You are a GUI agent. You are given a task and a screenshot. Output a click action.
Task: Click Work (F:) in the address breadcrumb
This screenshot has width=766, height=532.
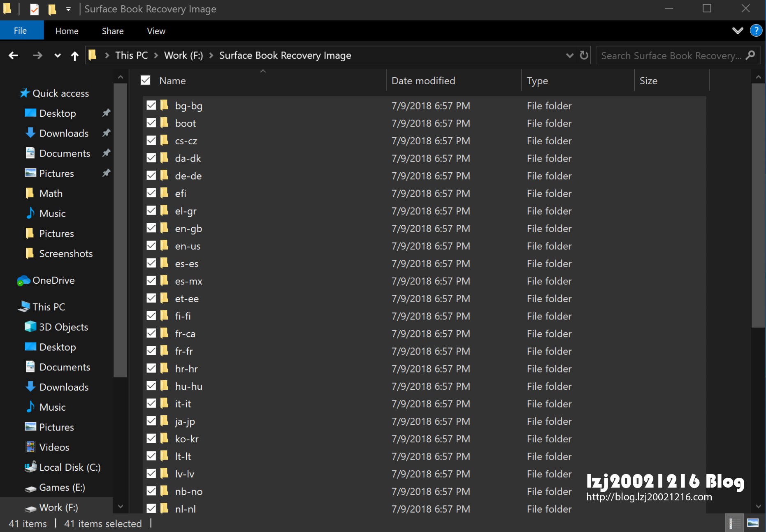pyautogui.click(x=183, y=56)
